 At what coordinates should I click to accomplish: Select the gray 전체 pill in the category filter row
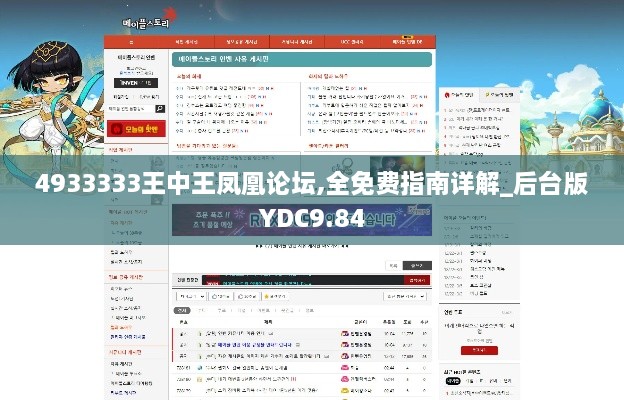pos(182,310)
